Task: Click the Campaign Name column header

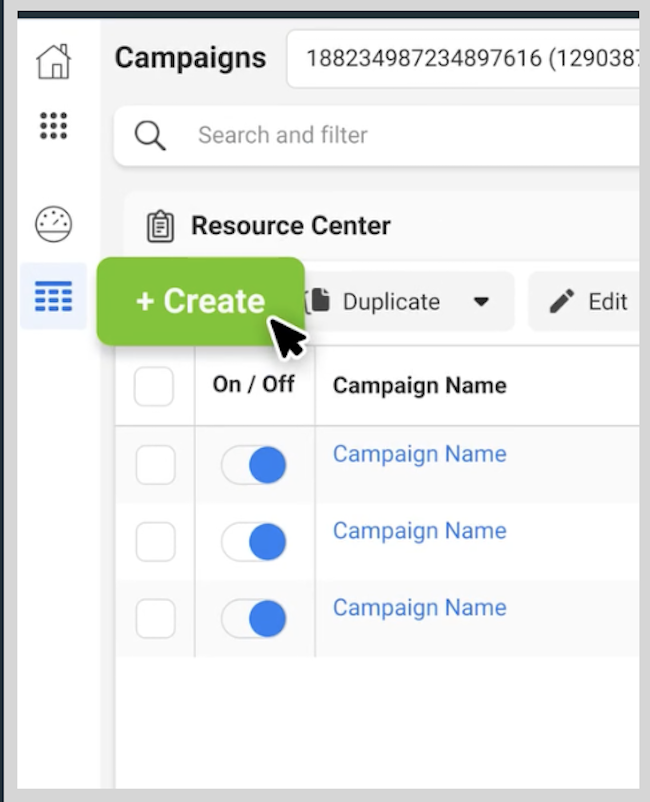Action: 419,385
